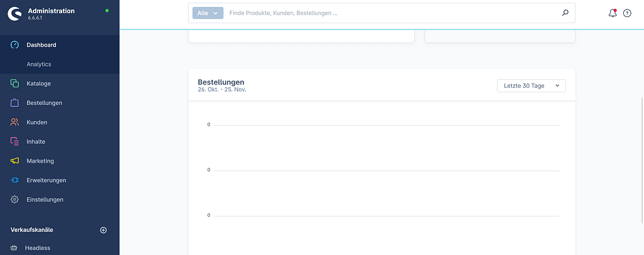This screenshot has height=255, width=644.
Task: Click the Marketing megaphone icon
Action: coord(14,161)
